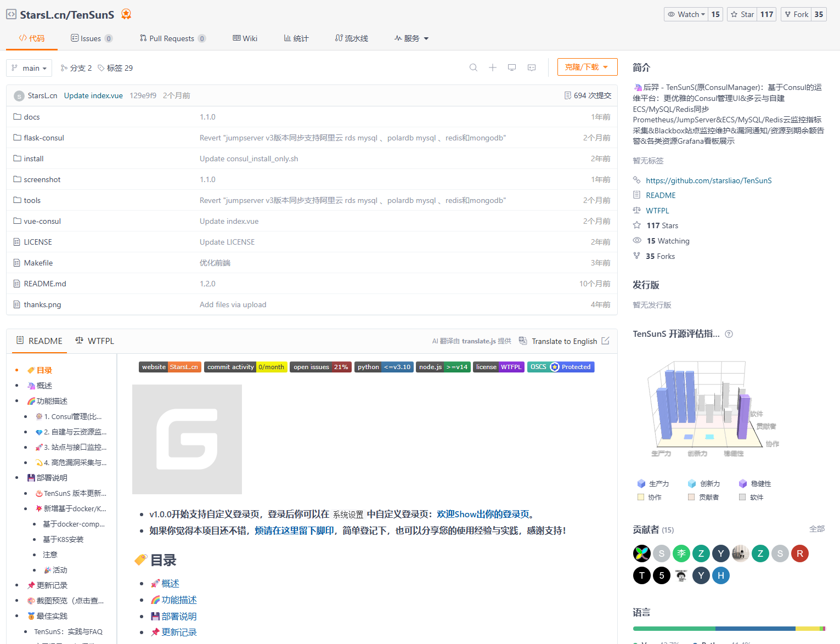
Task: Star the repository
Action: point(742,14)
